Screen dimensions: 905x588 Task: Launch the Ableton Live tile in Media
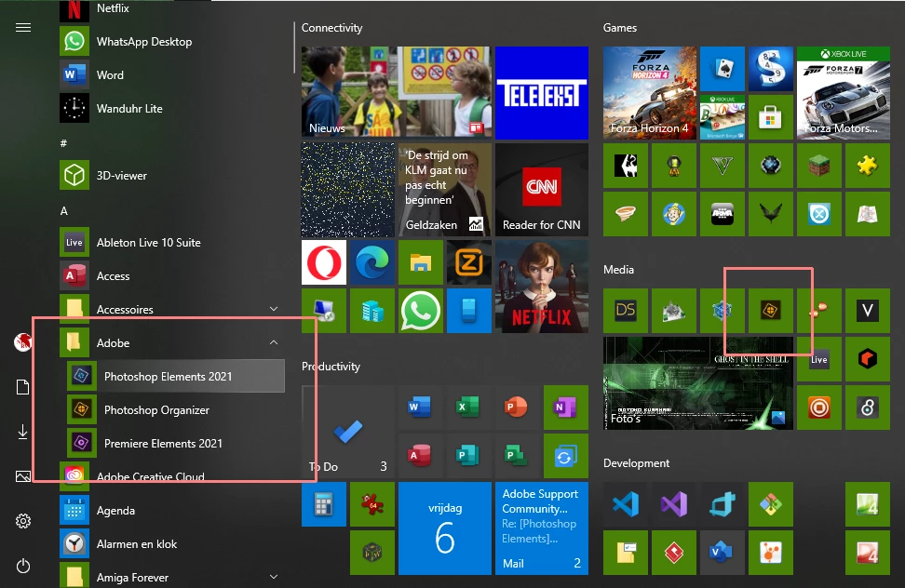pos(819,359)
